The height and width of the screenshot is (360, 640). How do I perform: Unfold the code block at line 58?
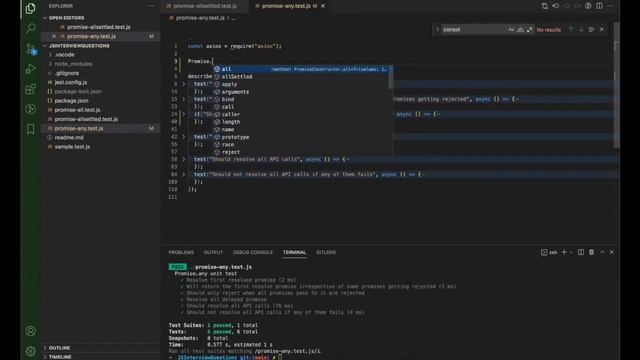[x=184, y=159]
